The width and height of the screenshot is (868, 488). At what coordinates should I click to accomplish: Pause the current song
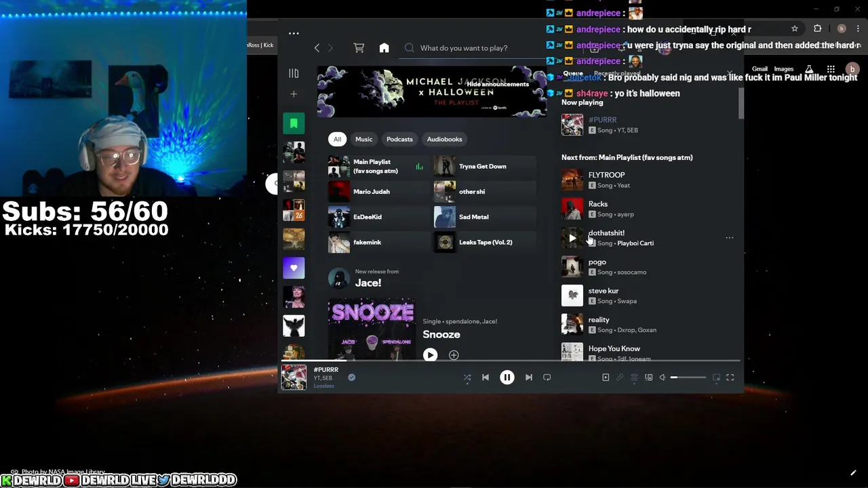point(507,378)
